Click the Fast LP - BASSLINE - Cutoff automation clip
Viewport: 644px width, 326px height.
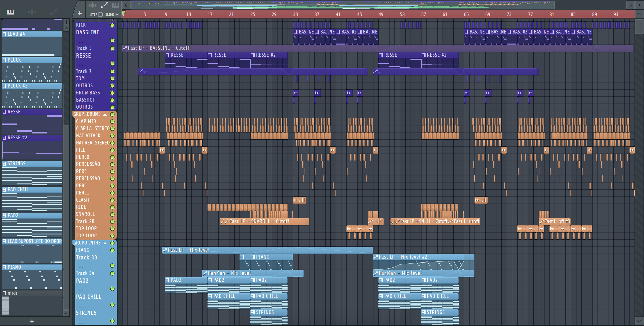(x=378, y=48)
